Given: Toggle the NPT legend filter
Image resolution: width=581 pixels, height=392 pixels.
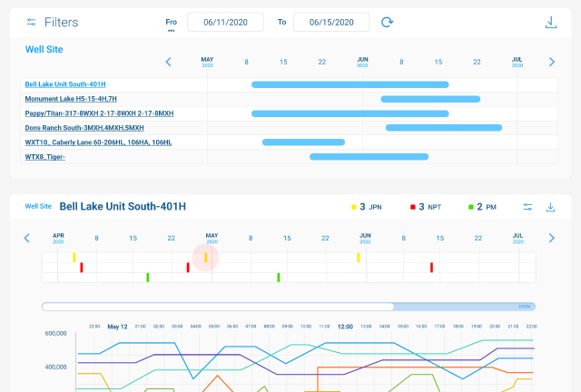Looking at the screenshot, I should (x=426, y=207).
